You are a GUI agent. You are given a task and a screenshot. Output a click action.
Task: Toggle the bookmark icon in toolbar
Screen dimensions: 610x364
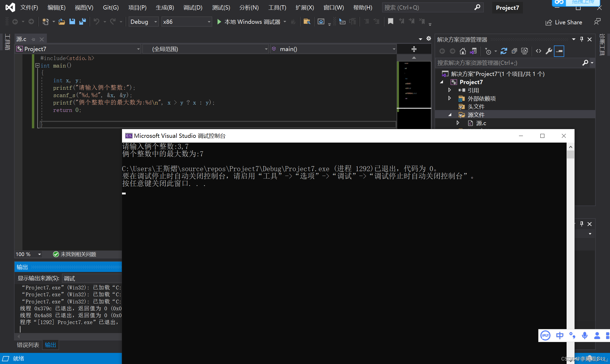point(390,21)
